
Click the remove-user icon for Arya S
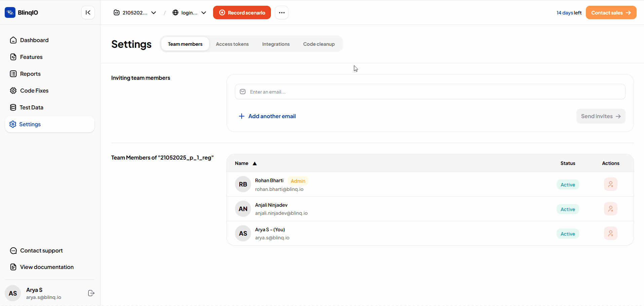coord(610,234)
